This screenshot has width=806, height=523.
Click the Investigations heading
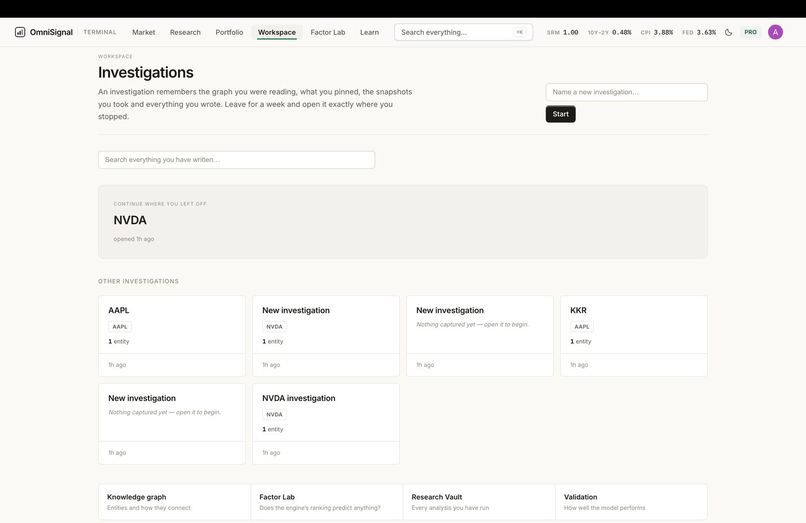[146, 73]
